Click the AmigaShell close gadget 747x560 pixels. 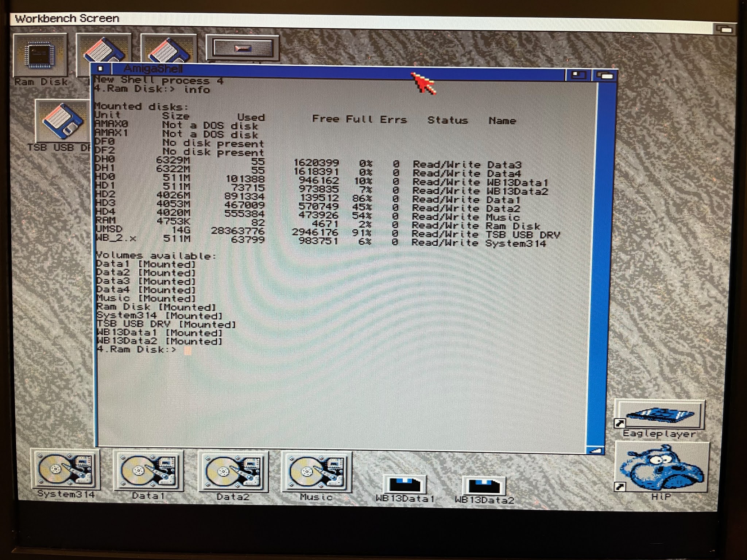[101, 69]
